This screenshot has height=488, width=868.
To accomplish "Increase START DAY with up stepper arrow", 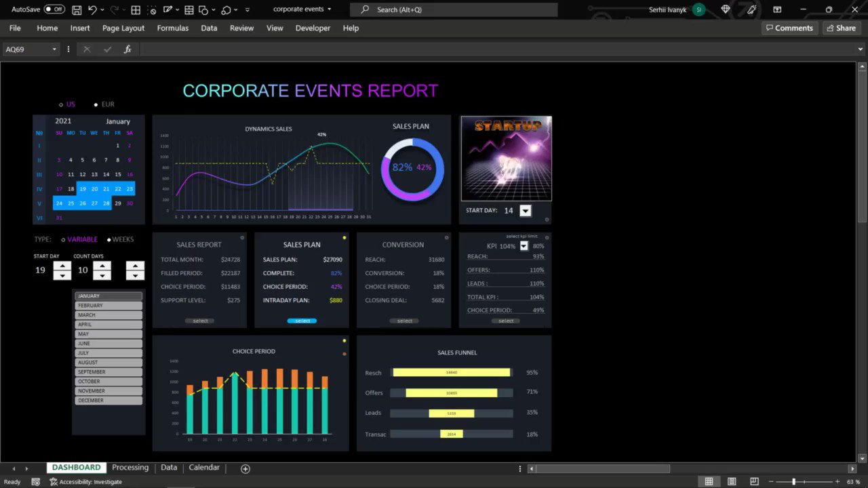I will tap(62, 266).
